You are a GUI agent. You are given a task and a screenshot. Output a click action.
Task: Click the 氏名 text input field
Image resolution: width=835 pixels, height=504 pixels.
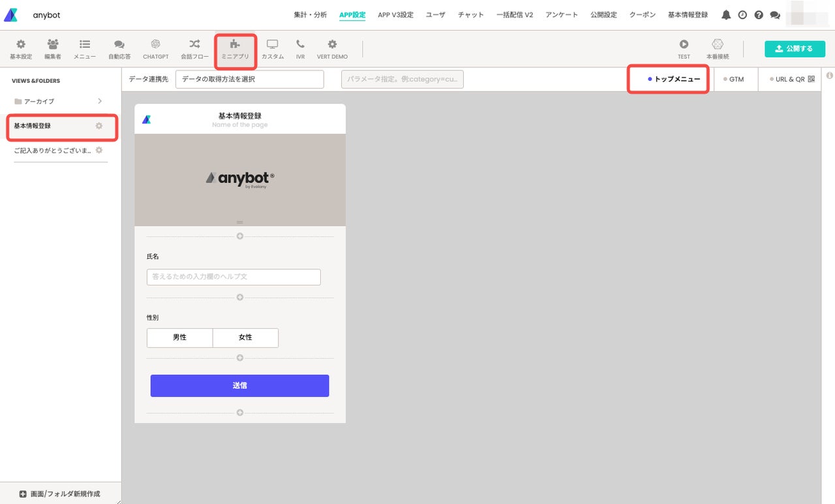pyautogui.click(x=234, y=277)
